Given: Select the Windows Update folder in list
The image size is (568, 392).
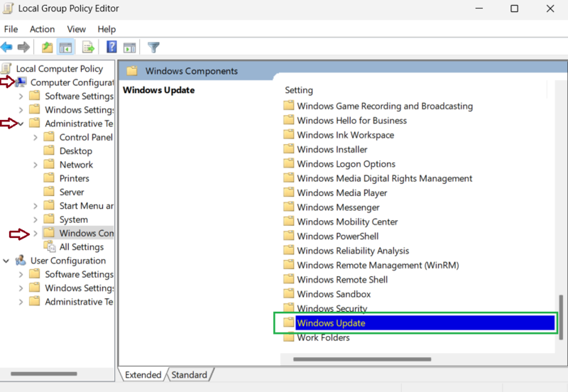Looking at the screenshot, I should pos(331,323).
